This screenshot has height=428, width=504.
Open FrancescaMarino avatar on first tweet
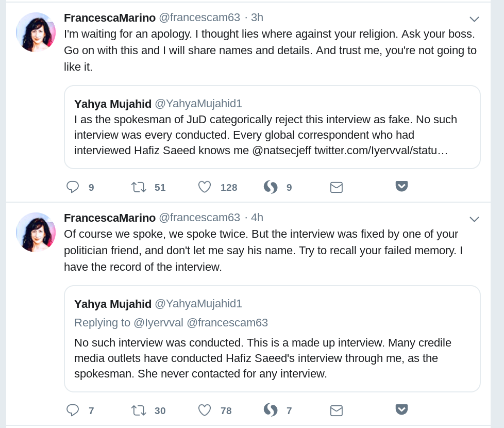(36, 32)
